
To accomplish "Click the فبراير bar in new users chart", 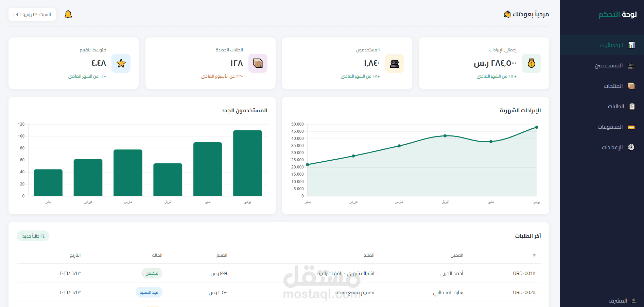I will (88, 177).
